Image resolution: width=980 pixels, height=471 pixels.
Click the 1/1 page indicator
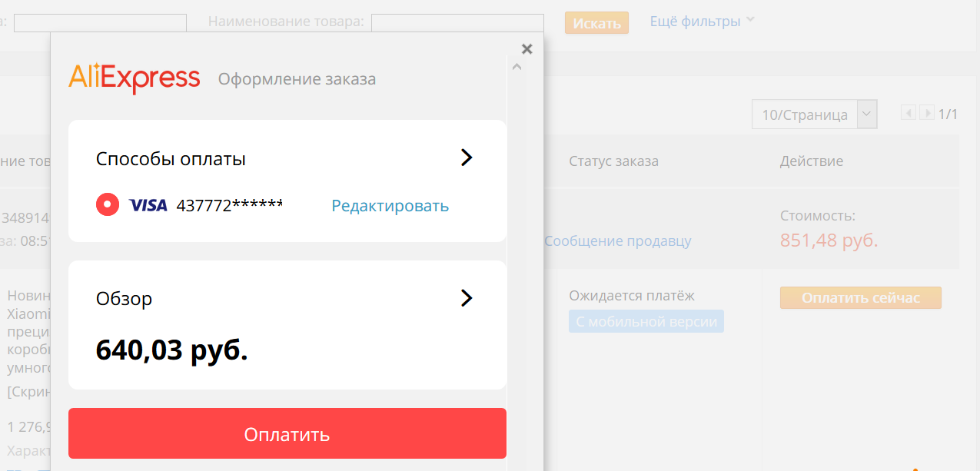[948, 114]
